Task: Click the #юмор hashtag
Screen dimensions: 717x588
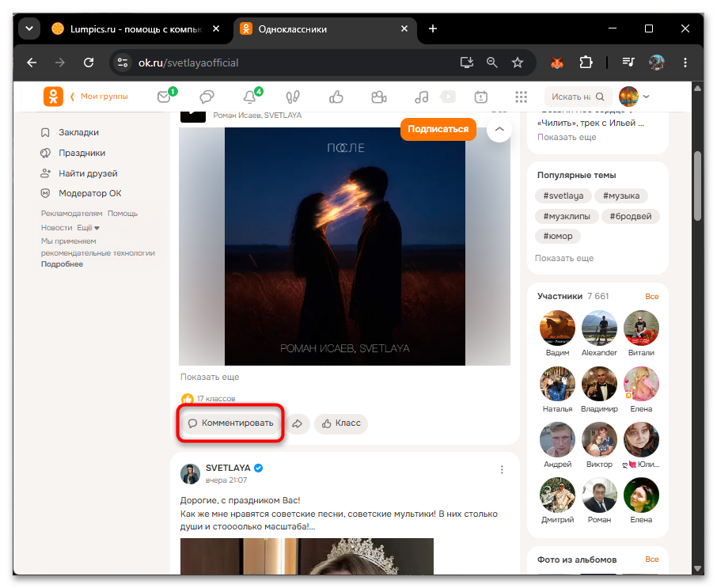Action: tap(558, 237)
